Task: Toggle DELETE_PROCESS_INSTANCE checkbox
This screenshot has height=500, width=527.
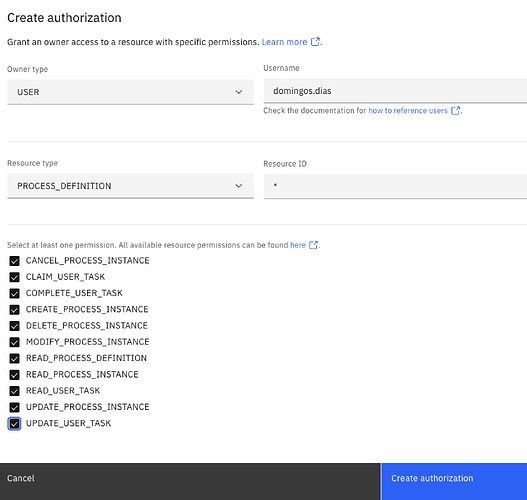Action: tap(14, 326)
